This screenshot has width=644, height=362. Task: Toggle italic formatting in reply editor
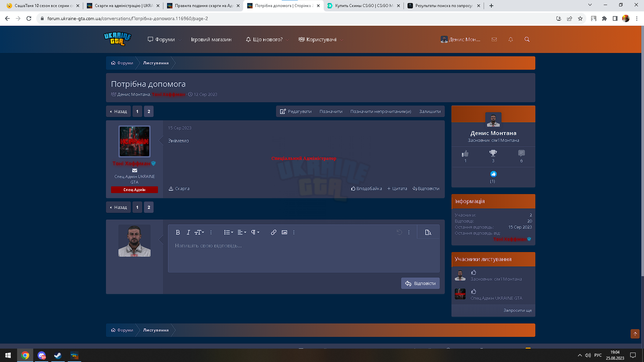[x=188, y=232]
